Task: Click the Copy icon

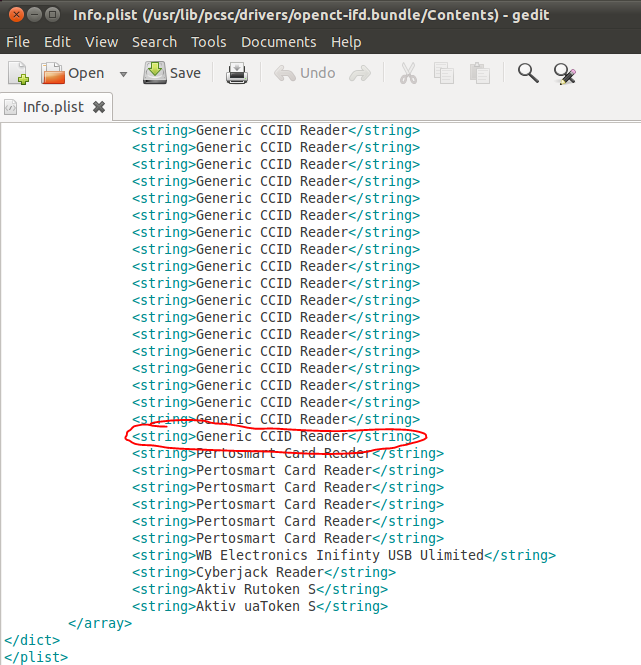Action: pyautogui.click(x=443, y=73)
